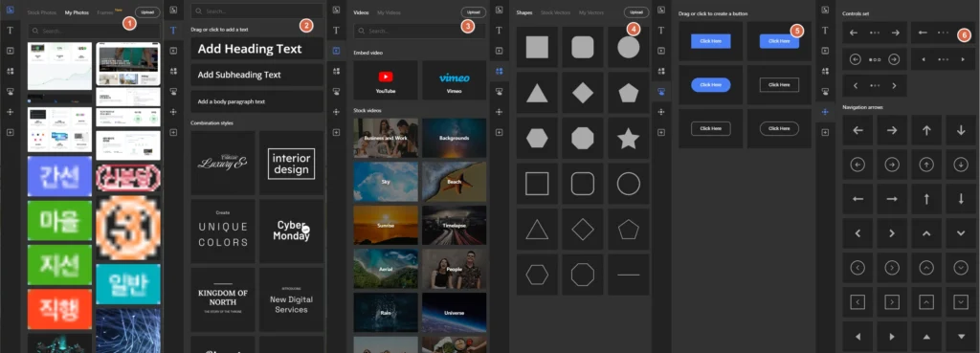Open the Business and Work stock videos

coord(386,138)
